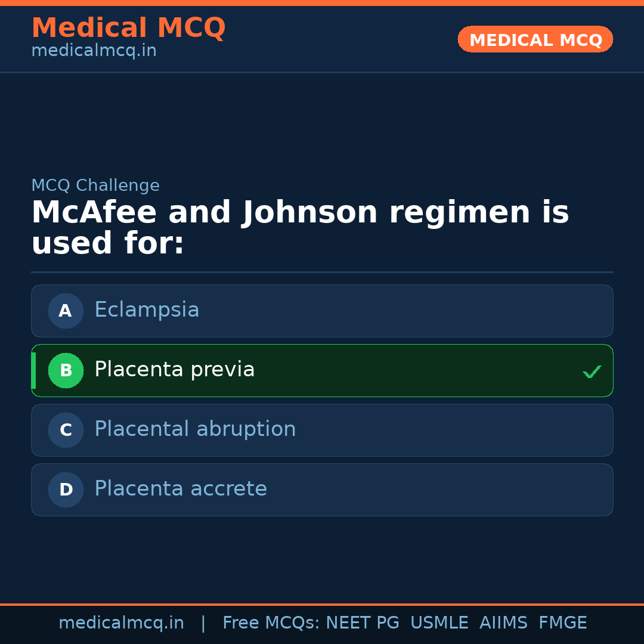Click the circular C letter badge
This screenshot has height=644, width=644.
(66, 430)
